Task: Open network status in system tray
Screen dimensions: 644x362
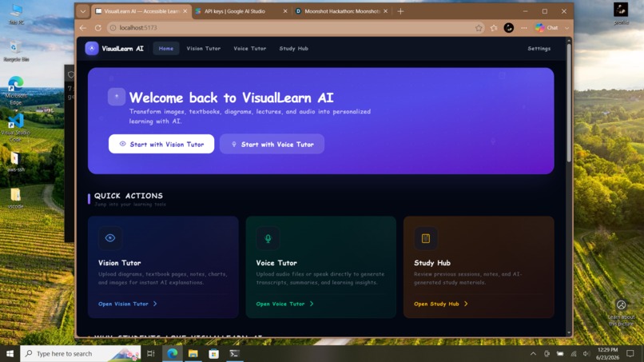Action: tap(574, 354)
